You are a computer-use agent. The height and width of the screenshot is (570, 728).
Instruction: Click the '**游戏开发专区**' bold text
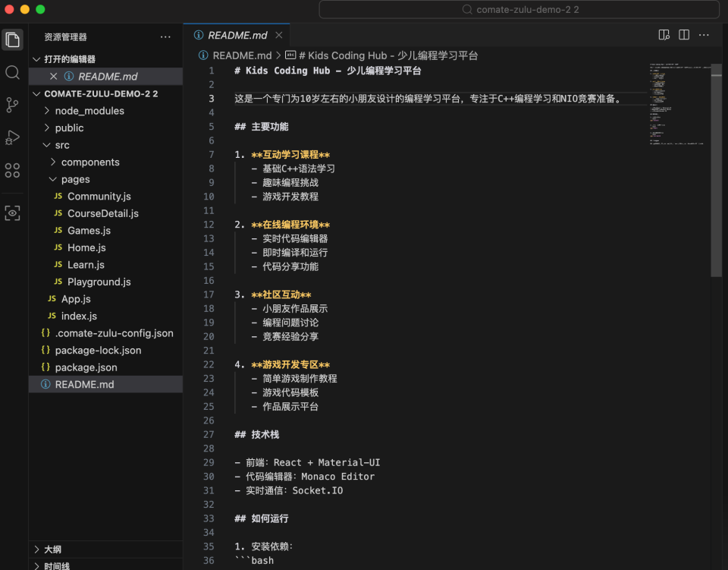coord(290,364)
